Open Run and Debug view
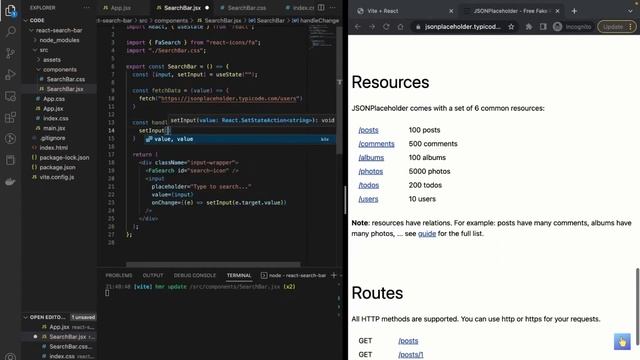The image size is (640, 360). (x=10, y=75)
